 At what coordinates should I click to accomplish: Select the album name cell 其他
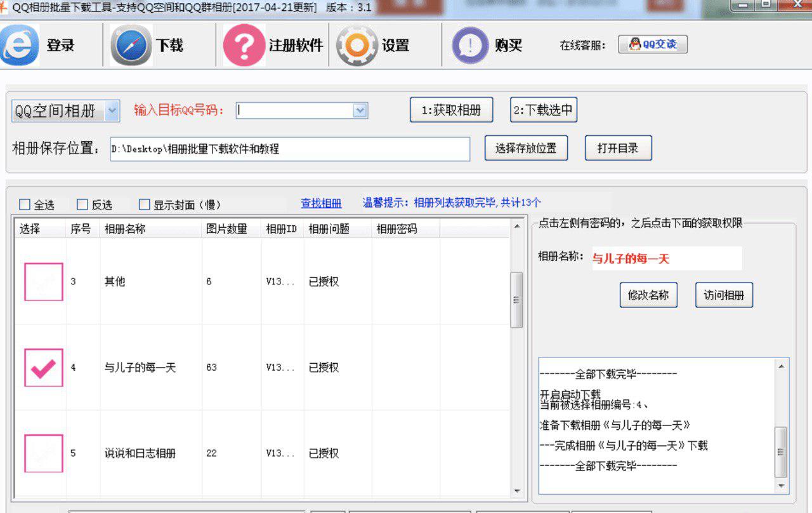[115, 281]
